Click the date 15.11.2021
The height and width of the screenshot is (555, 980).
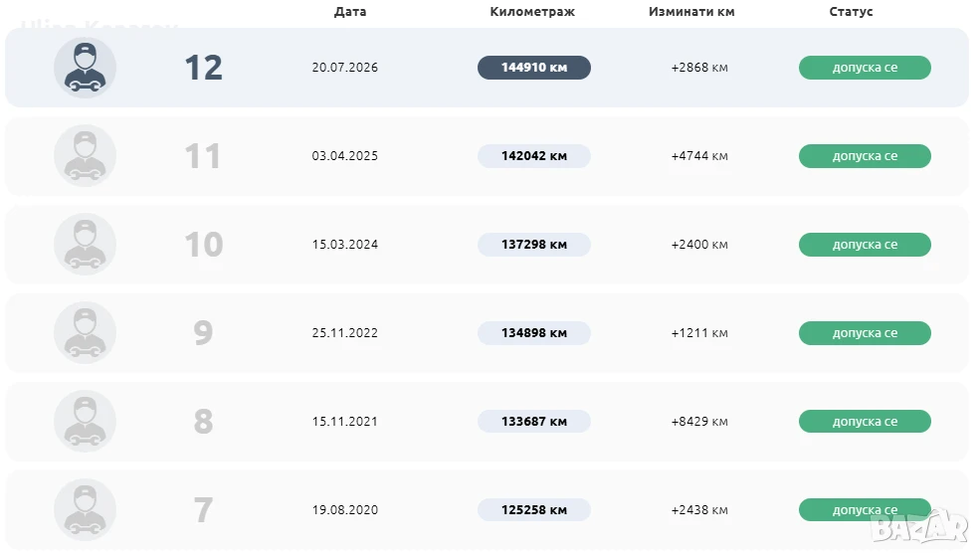(x=345, y=422)
